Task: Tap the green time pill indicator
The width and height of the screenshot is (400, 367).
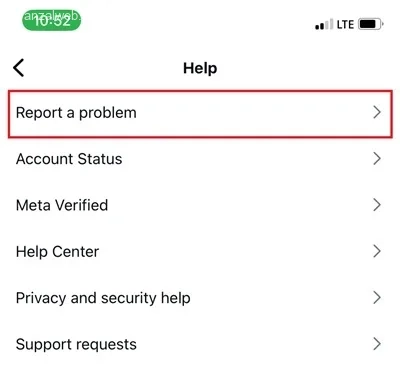Action: click(x=52, y=20)
